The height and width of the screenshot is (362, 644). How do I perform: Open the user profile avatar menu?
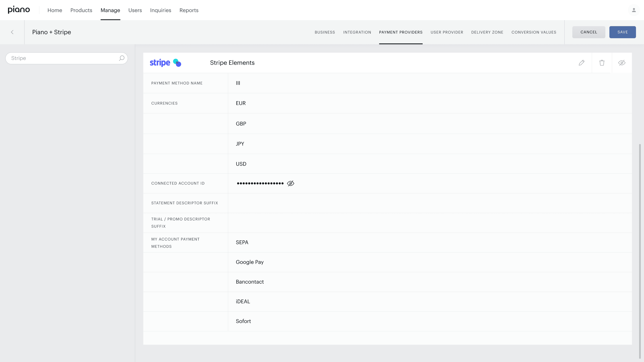coord(634,10)
